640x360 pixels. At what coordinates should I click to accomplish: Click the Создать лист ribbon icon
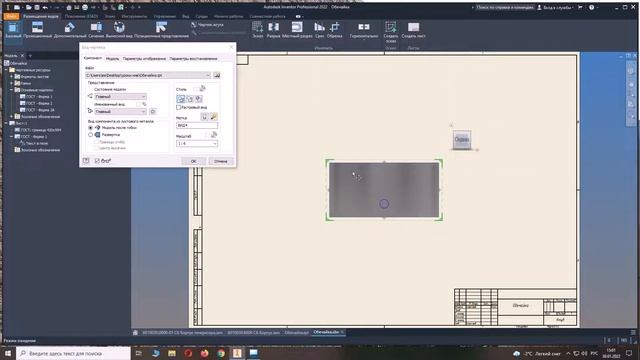[x=413, y=30]
